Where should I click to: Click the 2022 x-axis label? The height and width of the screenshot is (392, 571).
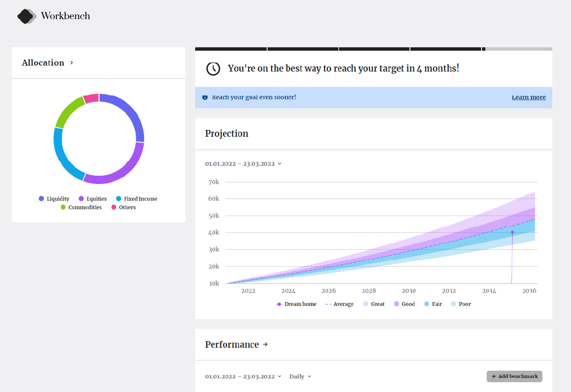[248, 291]
